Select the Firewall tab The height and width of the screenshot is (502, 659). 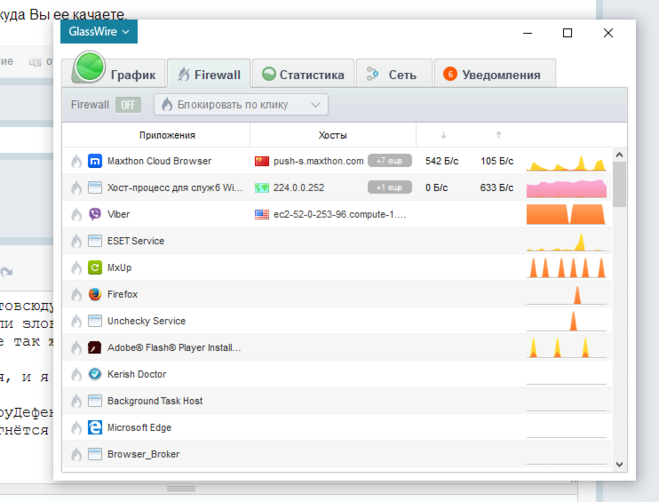pos(209,74)
